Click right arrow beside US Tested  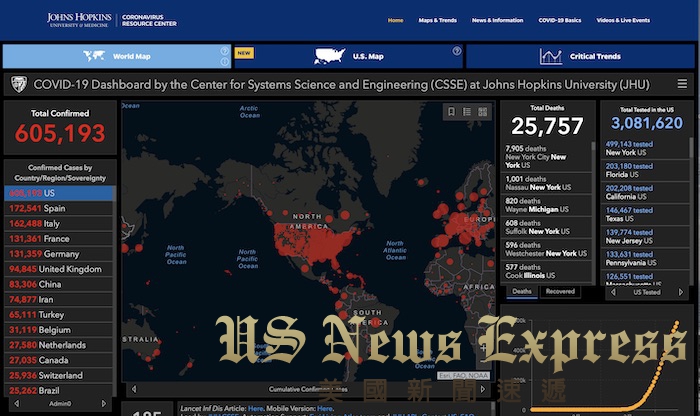(681, 292)
